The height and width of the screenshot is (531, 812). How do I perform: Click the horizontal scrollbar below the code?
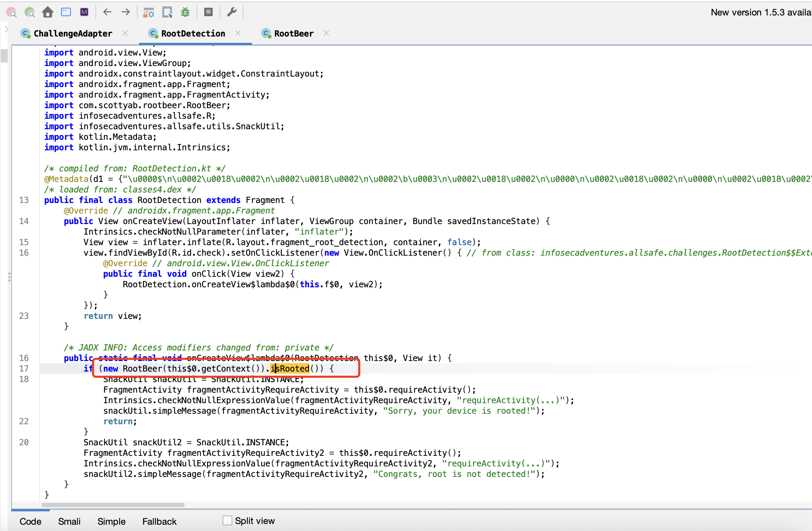(x=112, y=505)
